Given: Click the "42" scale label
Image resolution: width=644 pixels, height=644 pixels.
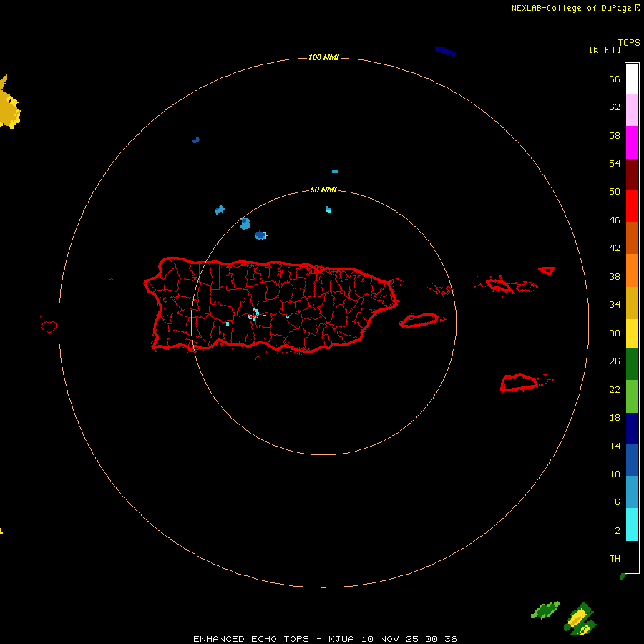Looking at the screenshot, I should pos(615,248).
